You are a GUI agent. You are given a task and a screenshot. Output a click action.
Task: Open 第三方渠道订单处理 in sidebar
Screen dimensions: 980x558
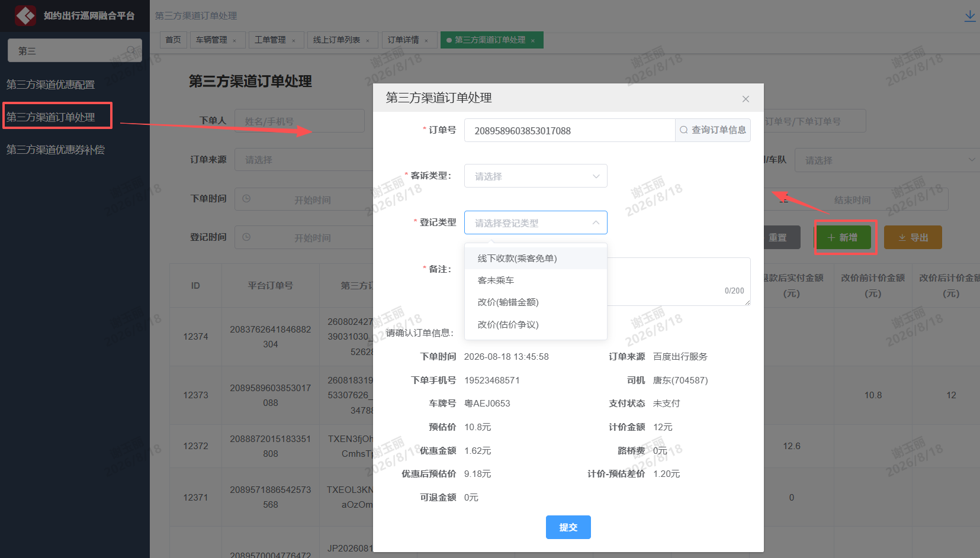pos(50,117)
